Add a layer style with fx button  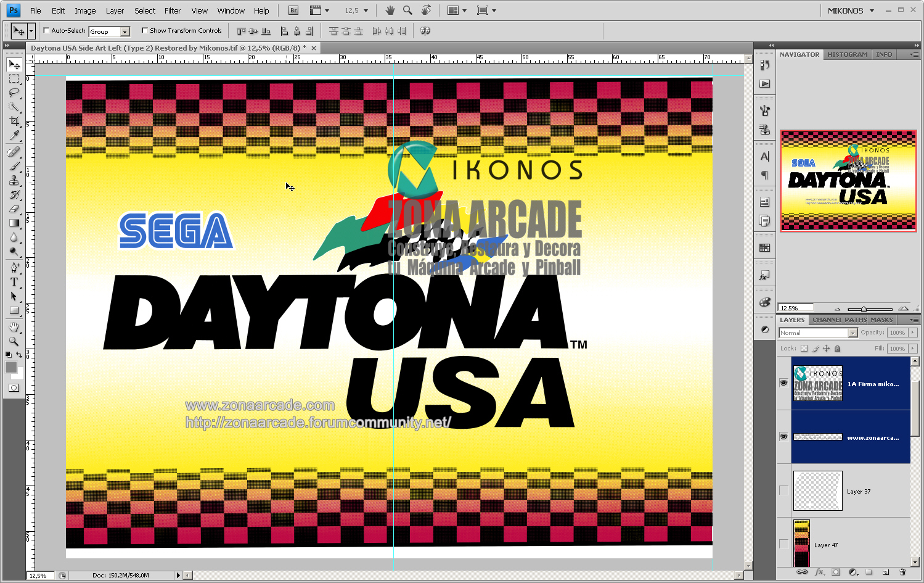[820, 572]
